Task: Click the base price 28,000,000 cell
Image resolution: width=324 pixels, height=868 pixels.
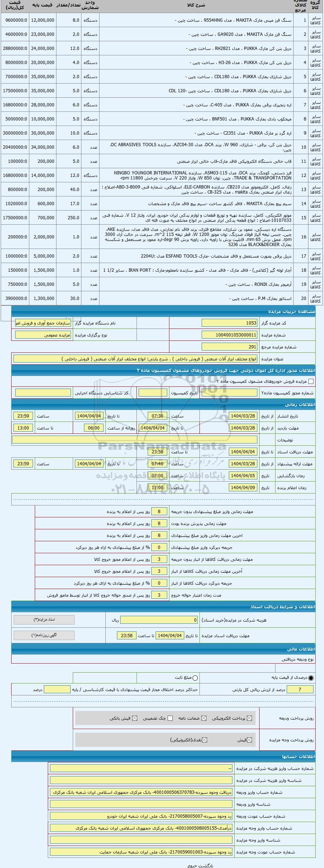Action: tap(43, 105)
